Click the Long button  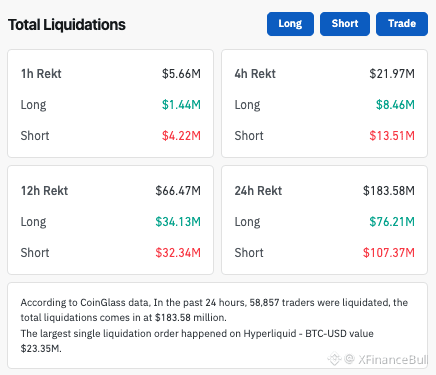click(290, 24)
